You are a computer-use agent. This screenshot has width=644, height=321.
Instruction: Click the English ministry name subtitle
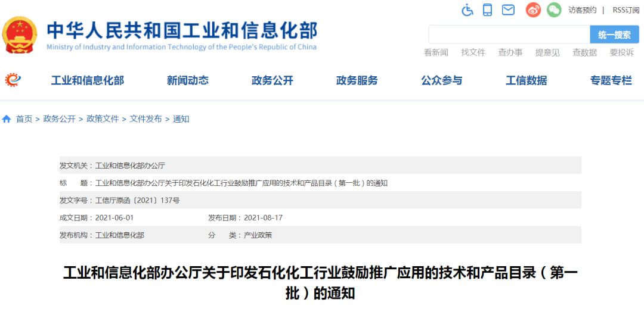click(181, 46)
